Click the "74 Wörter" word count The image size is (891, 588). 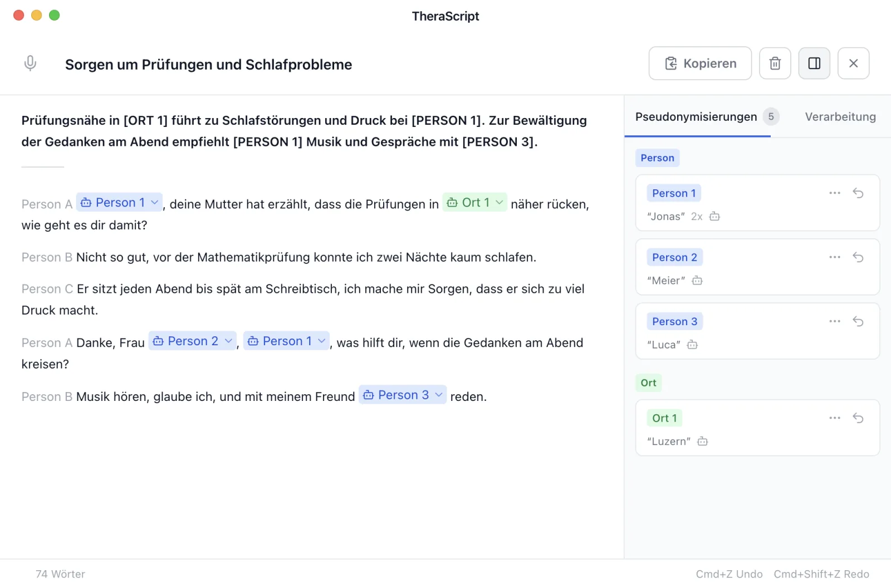(60, 574)
